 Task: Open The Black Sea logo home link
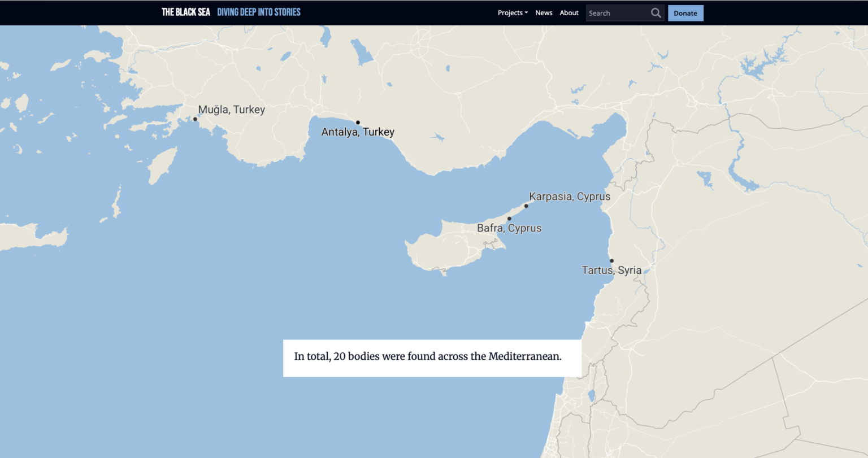coord(186,12)
